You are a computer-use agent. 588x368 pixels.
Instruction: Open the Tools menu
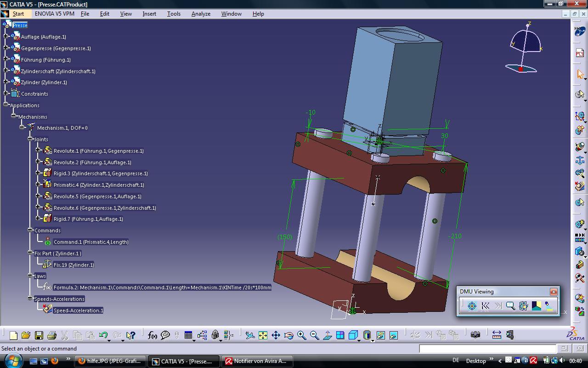tap(174, 14)
